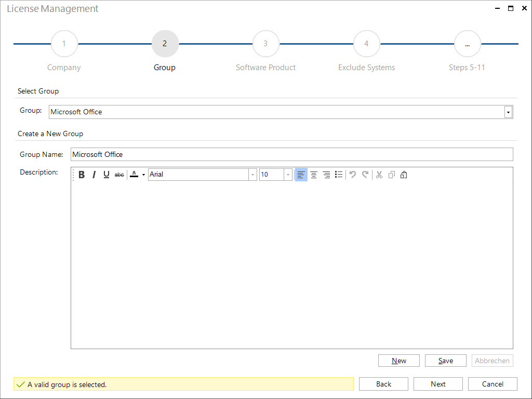The height and width of the screenshot is (399, 532).
Task: Insert bulleted list in description
Action: coord(339,175)
